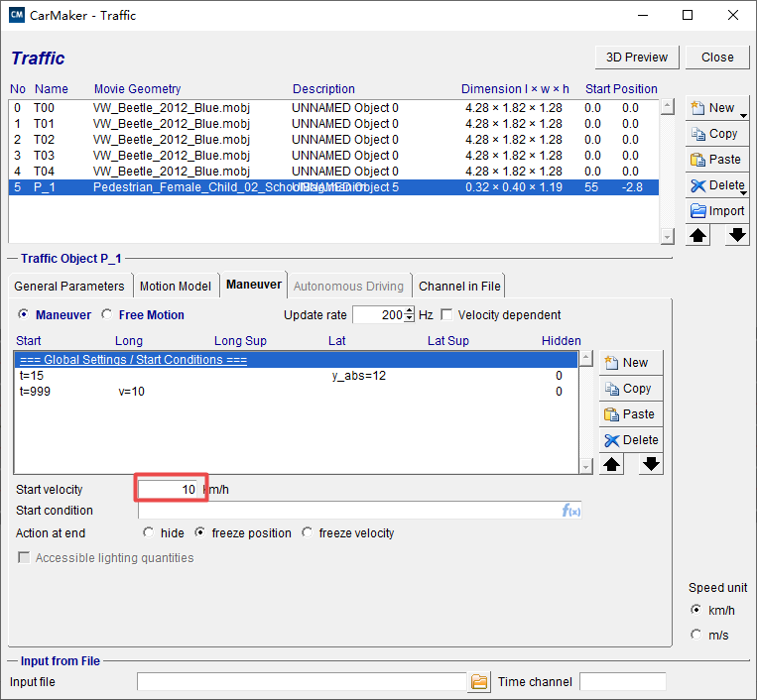Click the Update rate value field

(379, 315)
